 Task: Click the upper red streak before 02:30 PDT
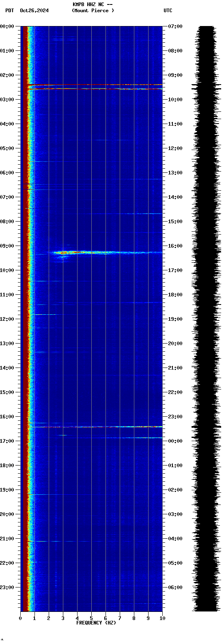[x=95, y=85]
